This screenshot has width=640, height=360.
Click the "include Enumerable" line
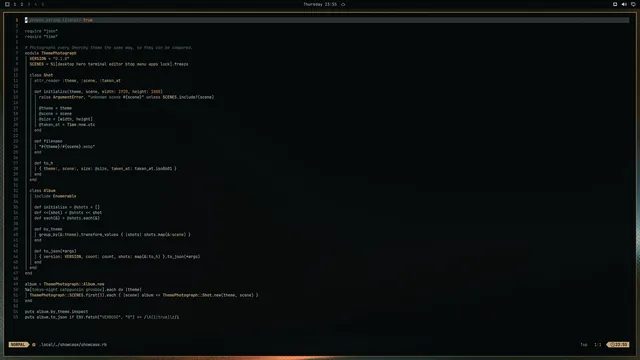click(55, 196)
